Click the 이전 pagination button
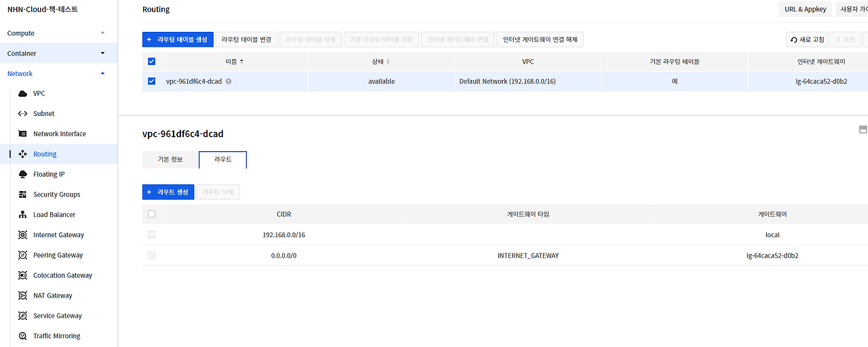Image resolution: width=868 pixels, height=347 pixels. tap(846, 39)
